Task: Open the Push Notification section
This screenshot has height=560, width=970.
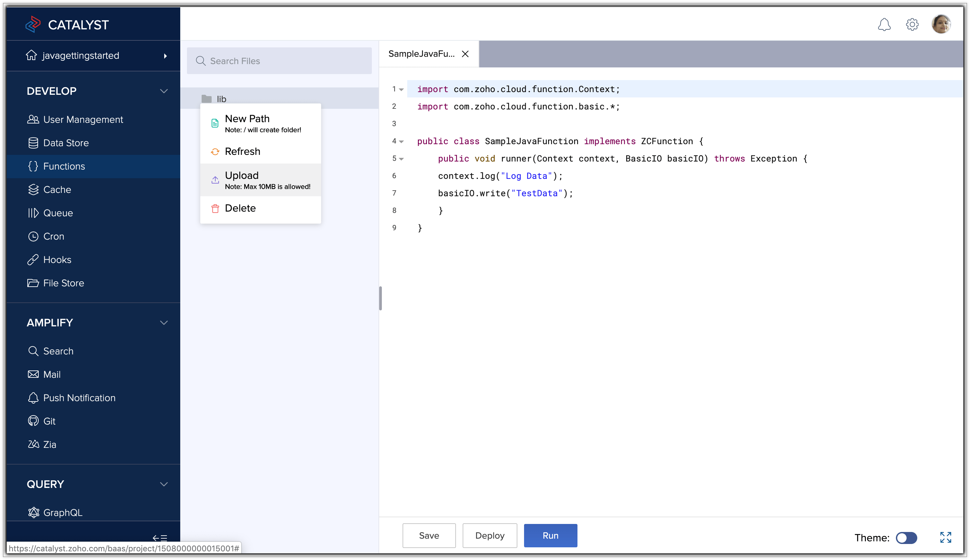Action: 79,398
